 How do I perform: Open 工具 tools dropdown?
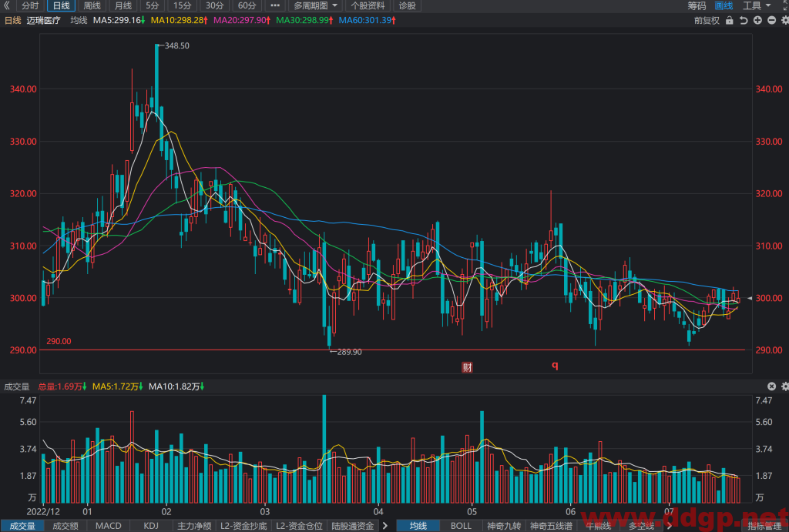click(757, 5)
